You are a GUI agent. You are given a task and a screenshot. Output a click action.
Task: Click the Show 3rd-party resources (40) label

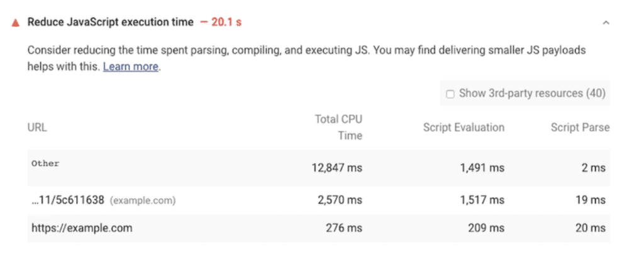pyautogui.click(x=532, y=94)
